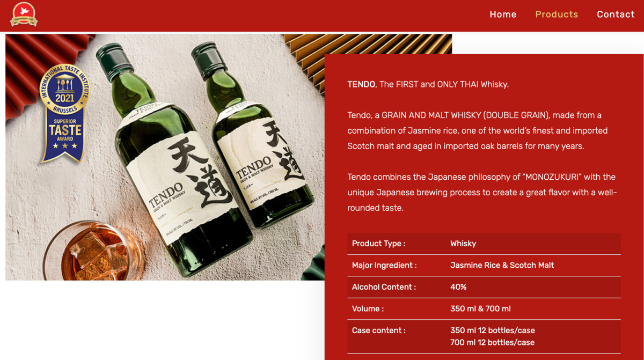644x360 pixels.
Task: Click the Case content row label
Action: tap(379, 330)
